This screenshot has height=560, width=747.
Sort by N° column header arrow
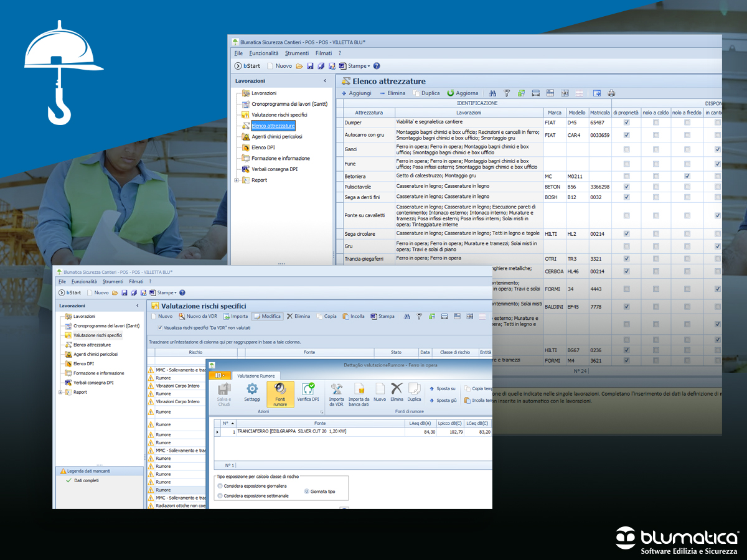(233, 423)
